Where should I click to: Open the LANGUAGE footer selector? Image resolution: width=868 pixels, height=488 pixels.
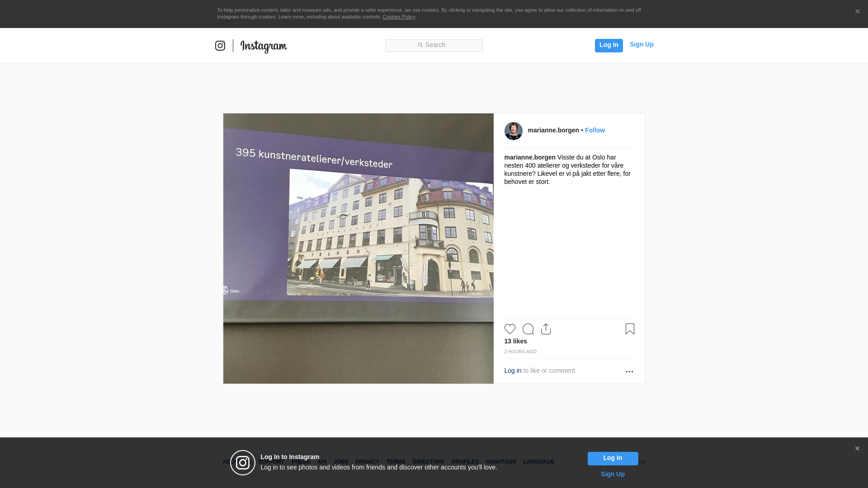(x=538, y=462)
